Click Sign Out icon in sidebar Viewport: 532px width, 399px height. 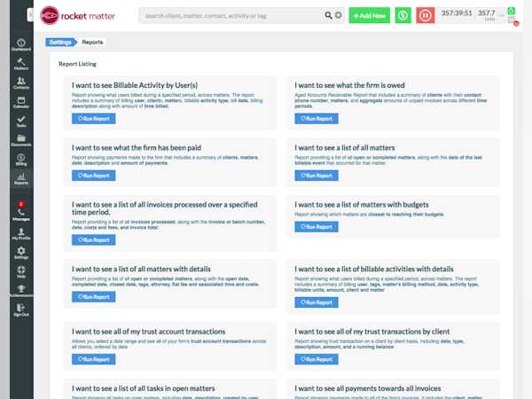[x=21, y=310]
